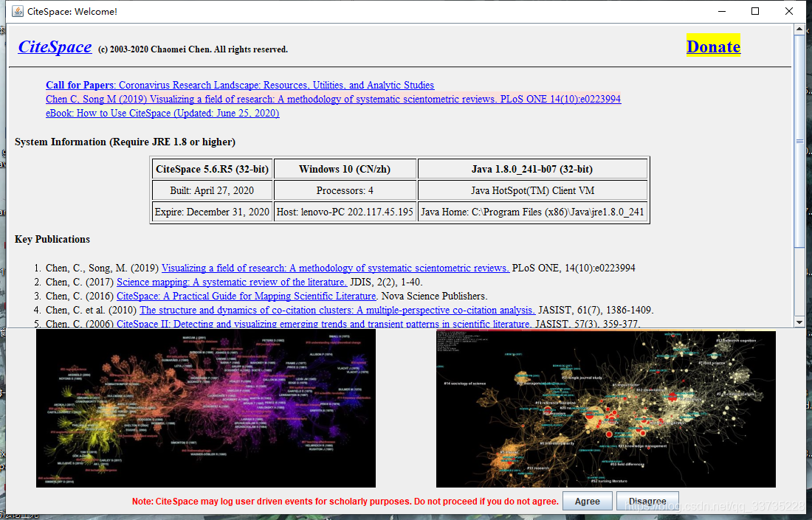
Task: Click the scrollbar up arrow
Action: (799, 30)
